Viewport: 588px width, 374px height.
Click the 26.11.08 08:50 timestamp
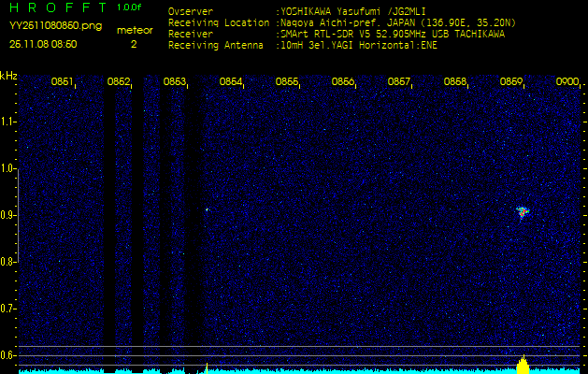[x=43, y=43]
